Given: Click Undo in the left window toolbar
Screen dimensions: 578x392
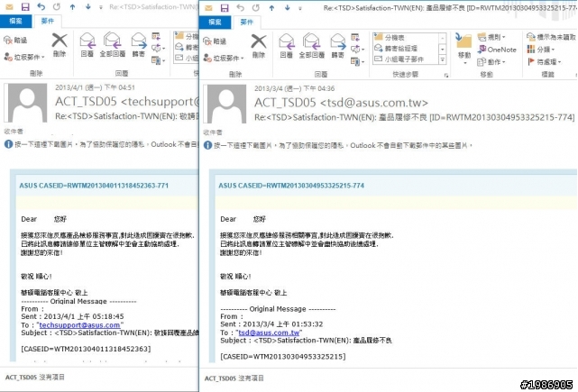Looking at the screenshot, I should click(41, 6).
